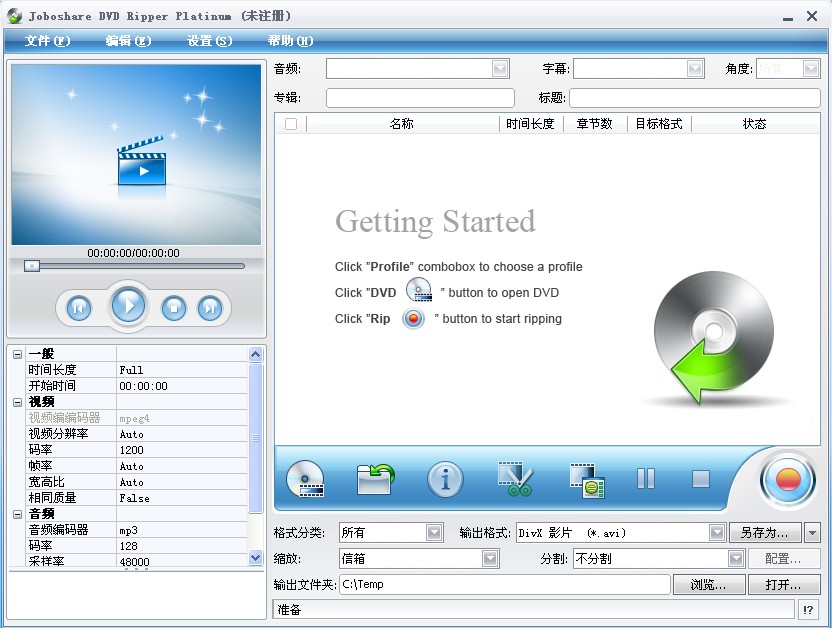Click the 状态 column header
The height and width of the screenshot is (628, 832).
coord(755,124)
